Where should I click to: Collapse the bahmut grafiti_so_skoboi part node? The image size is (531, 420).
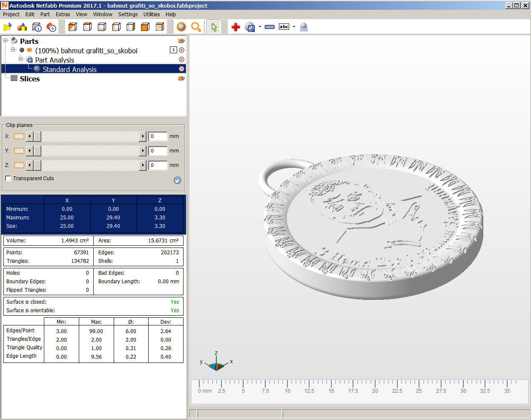pyautogui.click(x=13, y=50)
